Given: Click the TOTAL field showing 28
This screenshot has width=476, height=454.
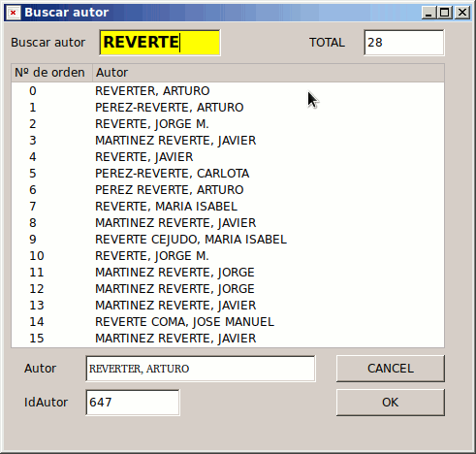Looking at the screenshot, I should [404, 43].
